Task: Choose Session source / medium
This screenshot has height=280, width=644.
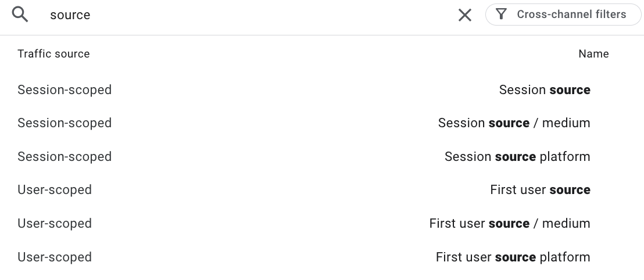Action: tap(514, 123)
